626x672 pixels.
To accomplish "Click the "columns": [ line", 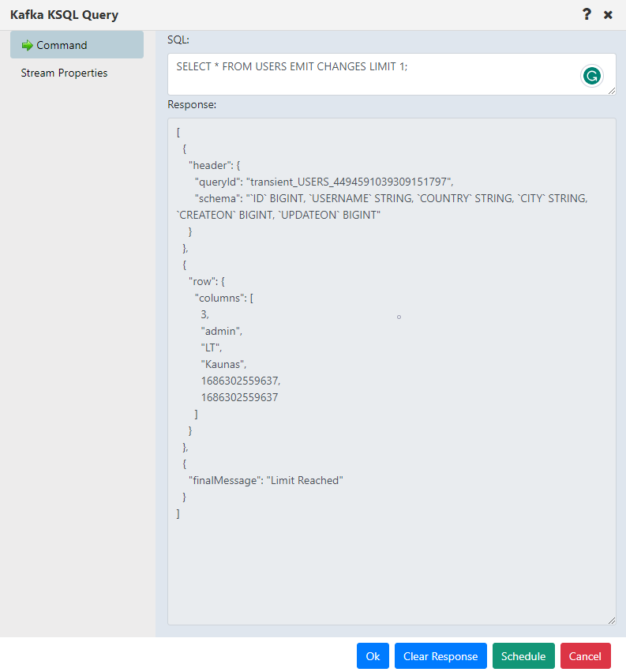I will [224, 298].
